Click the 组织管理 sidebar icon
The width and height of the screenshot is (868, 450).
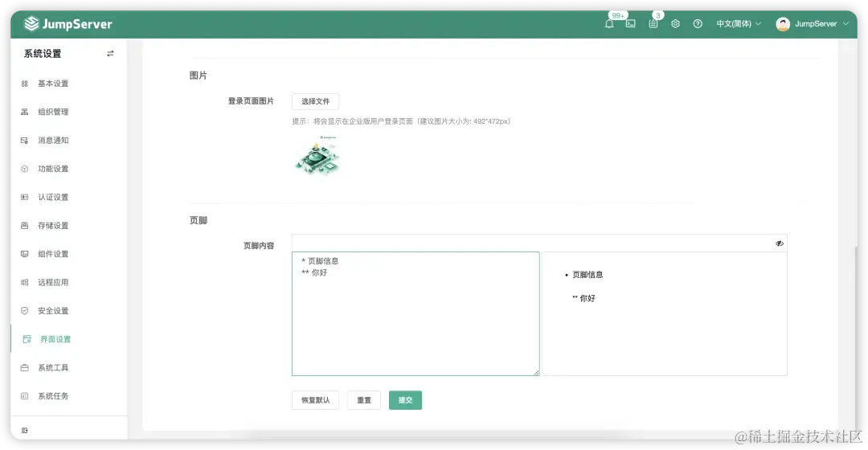[x=24, y=112]
